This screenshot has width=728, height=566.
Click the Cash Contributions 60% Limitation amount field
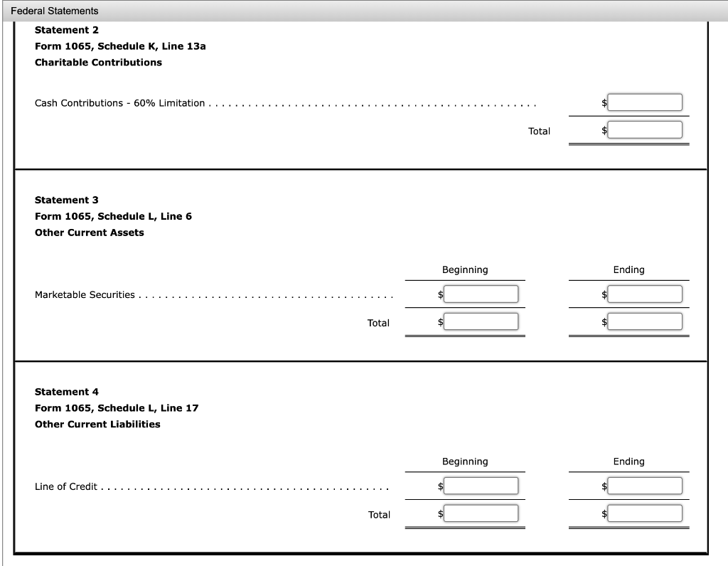coord(645,102)
